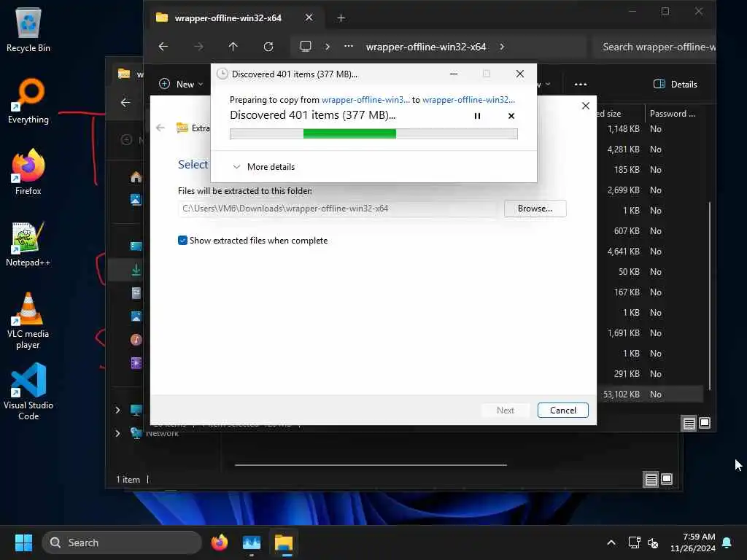The height and width of the screenshot is (560, 747).
Task: Click the taskbar Search box
Action: click(122, 542)
